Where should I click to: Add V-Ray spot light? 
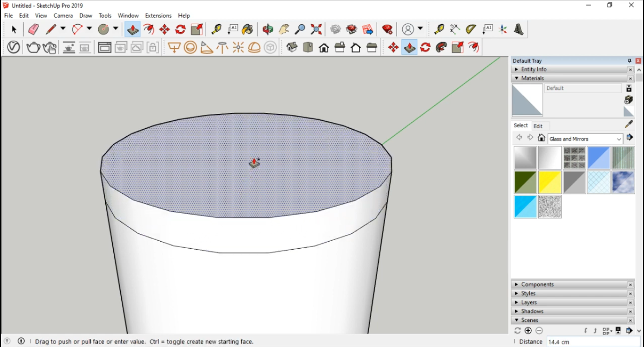click(x=206, y=47)
